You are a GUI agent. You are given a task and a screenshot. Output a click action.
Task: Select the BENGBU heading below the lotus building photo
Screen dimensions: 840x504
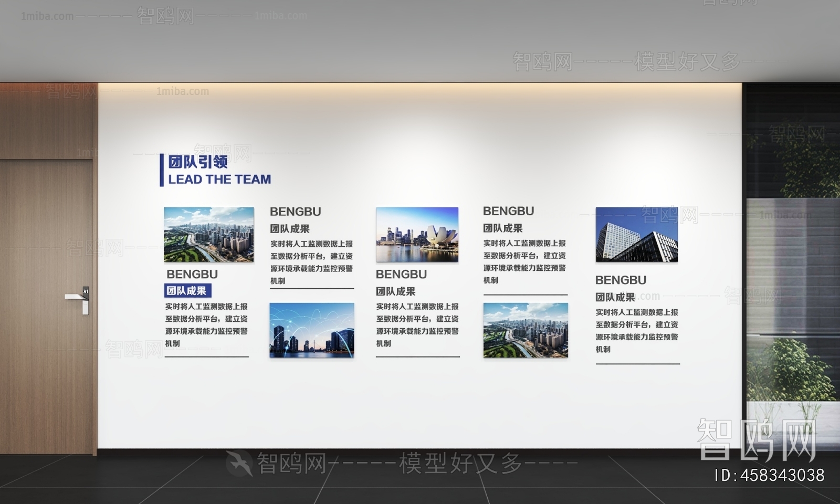coord(401,274)
